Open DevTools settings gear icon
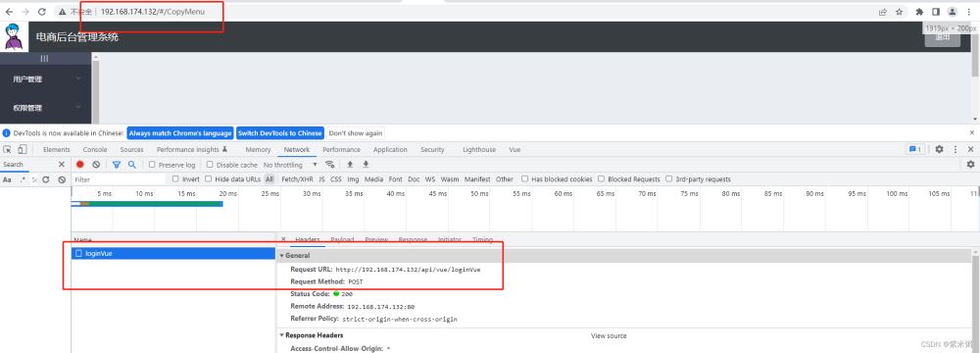Screen dimensions: 980x353 tap(939, 150)
